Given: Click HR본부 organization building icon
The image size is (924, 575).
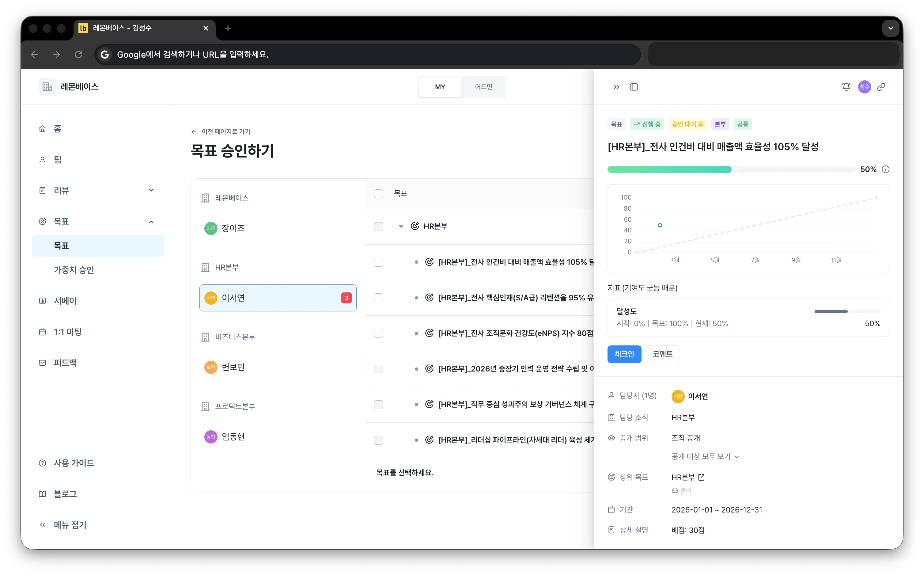Looking at the screenshot, I should tap(205, 268).
